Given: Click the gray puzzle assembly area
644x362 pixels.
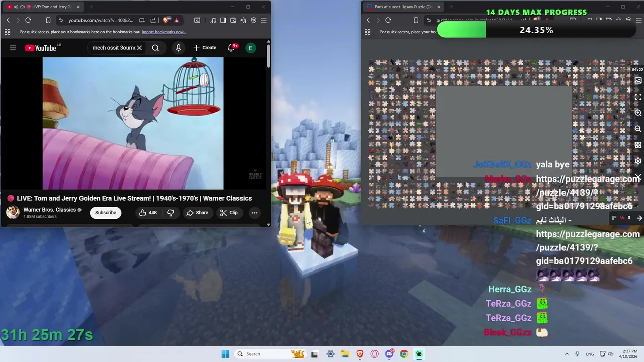Looking at the screenshot, I should pos(504,132).
